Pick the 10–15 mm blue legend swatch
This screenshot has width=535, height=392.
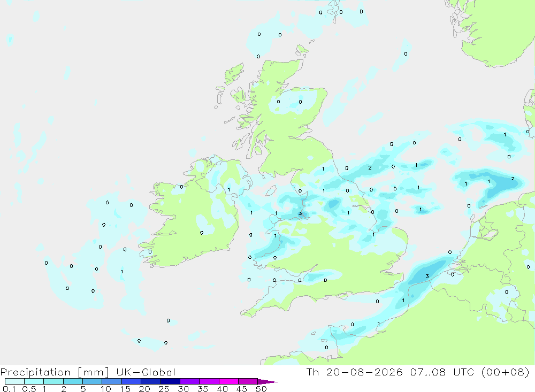112,381
